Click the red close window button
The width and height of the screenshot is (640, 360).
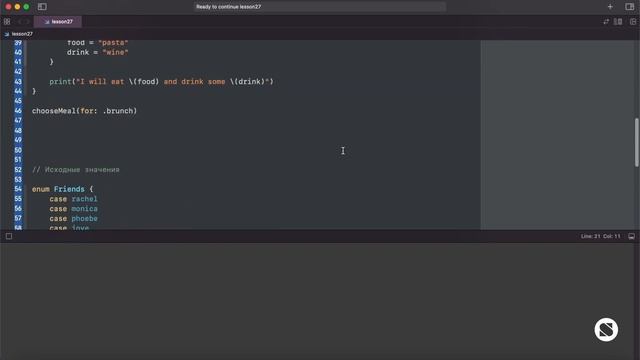pos(8,7)
